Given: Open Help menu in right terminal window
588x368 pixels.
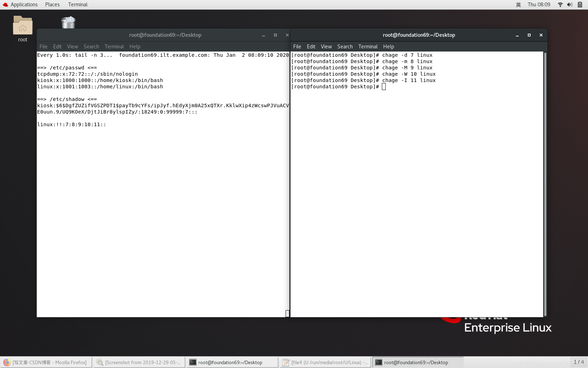Looking at the screenshot, I should pos(388,47).
